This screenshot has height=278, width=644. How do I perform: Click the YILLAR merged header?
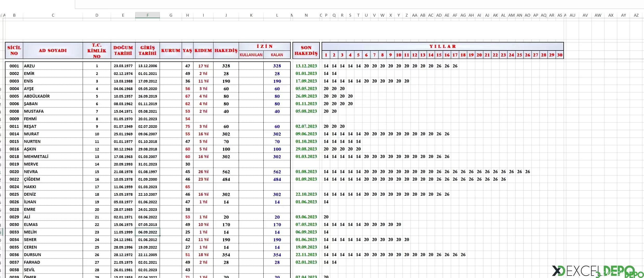(443, 46)
